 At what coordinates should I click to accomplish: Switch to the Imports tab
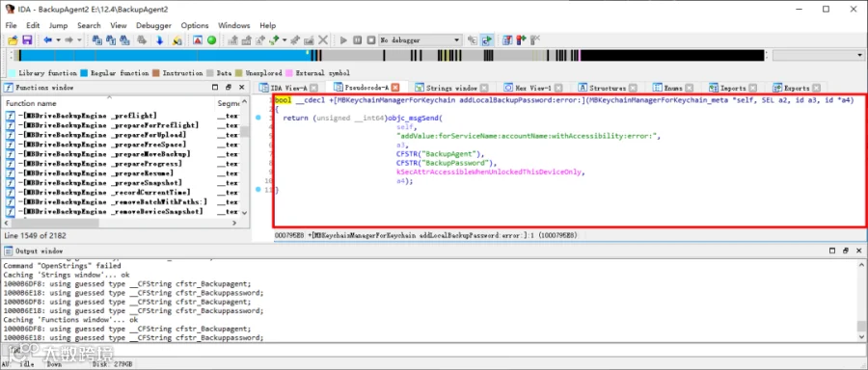point(733,88)
